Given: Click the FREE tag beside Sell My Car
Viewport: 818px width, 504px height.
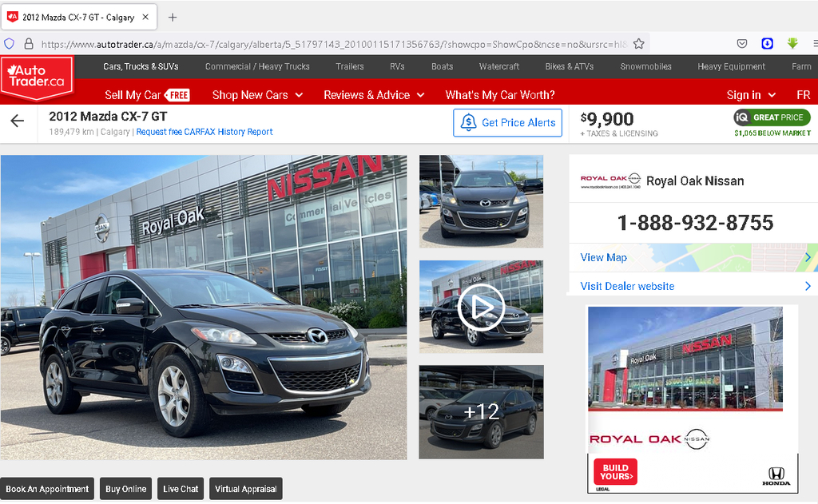Looking at the screenshot, I should point(177,95).
